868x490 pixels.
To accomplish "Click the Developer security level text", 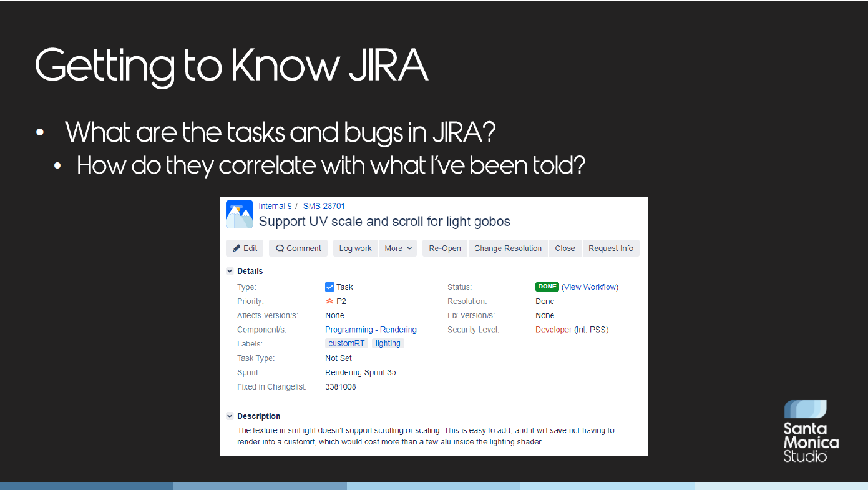I will pos(553,330).
